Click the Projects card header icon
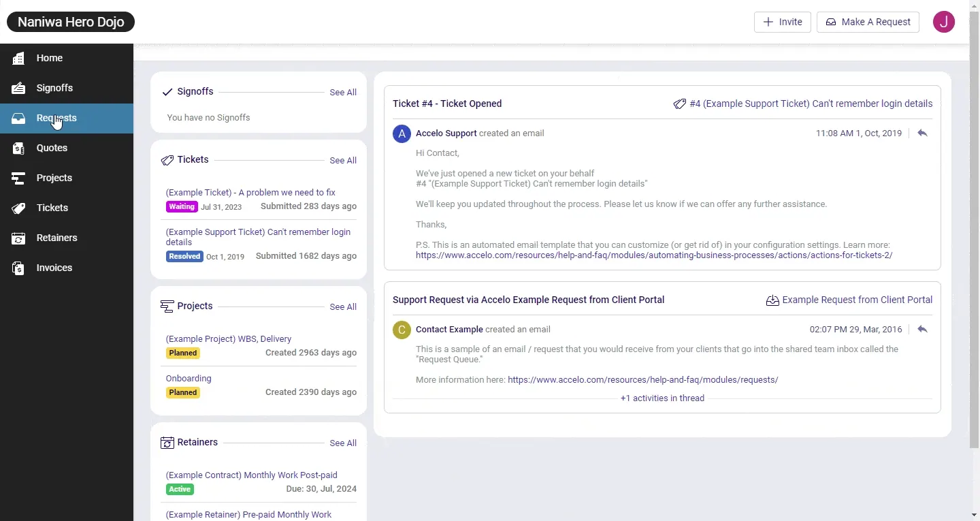The height and width of the screenshot is (521, 980). 167,306
